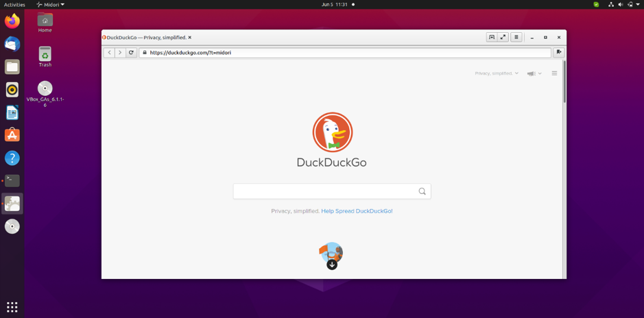The height and width of the screenshot is (318, 644).
Task: Open the Midori app menu in top bar
Action: pos(50,5)
